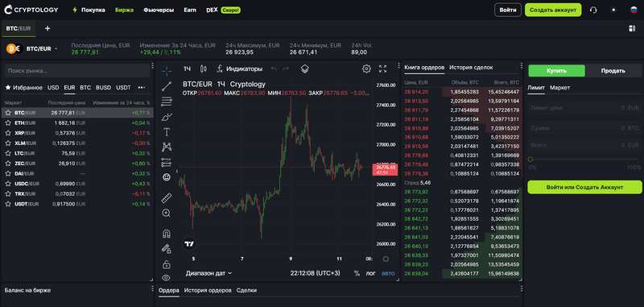Toggle percent scale on chart

357,273
